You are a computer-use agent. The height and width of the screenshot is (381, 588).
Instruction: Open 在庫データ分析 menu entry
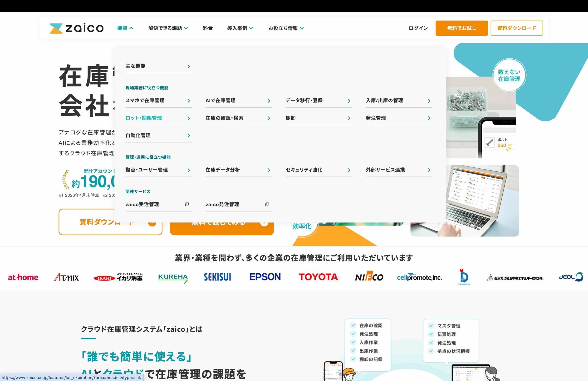(x=239, y=170)
